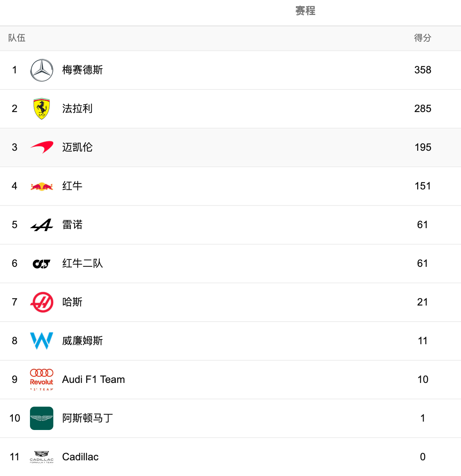Screen dimensions: 461x476
Task: Select the Cadillac team name
Action: (x=80, y=457)
